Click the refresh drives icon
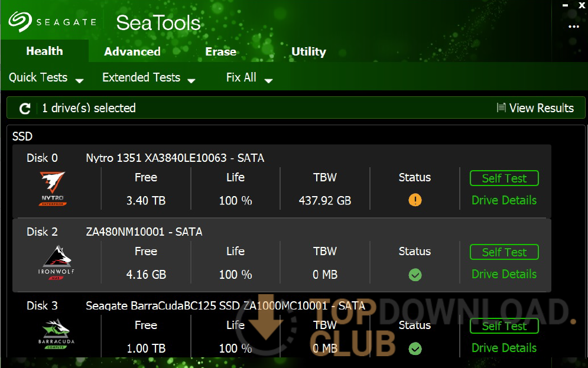This screenshot has height=368, width=588. tap(25, 108)
